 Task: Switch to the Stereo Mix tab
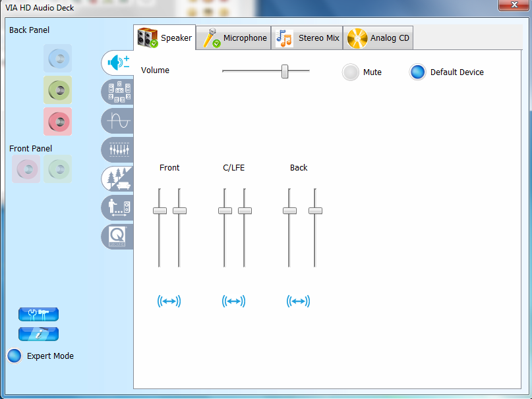(309, 38)
